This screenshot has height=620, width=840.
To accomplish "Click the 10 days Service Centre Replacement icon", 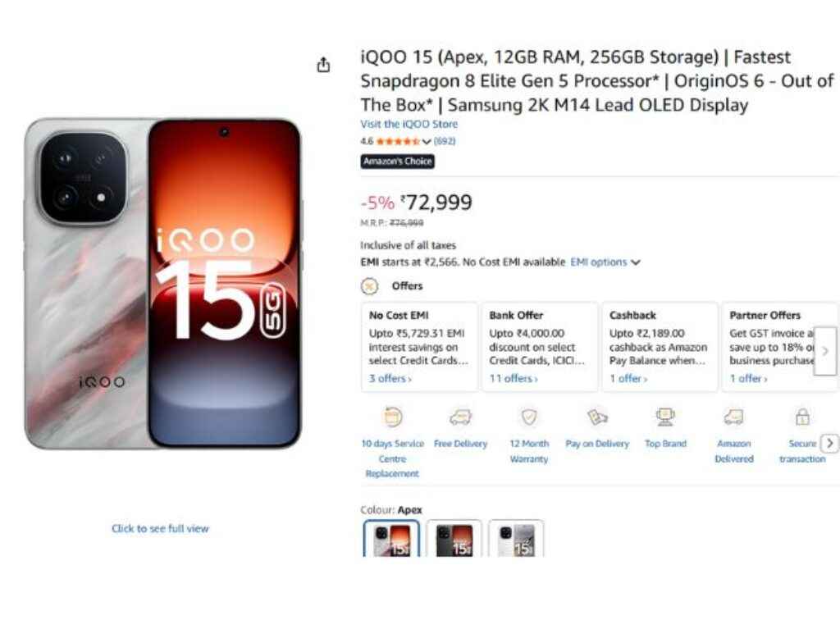I will pos(393,417).
